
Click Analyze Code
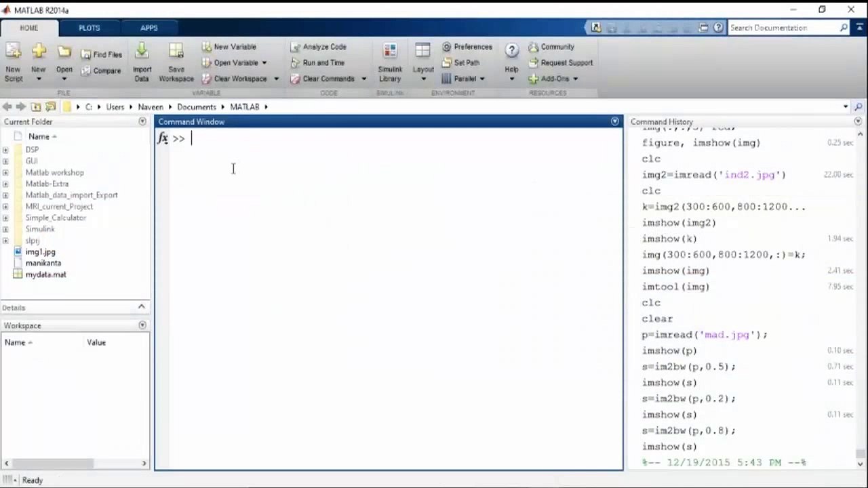click(319, 47)
